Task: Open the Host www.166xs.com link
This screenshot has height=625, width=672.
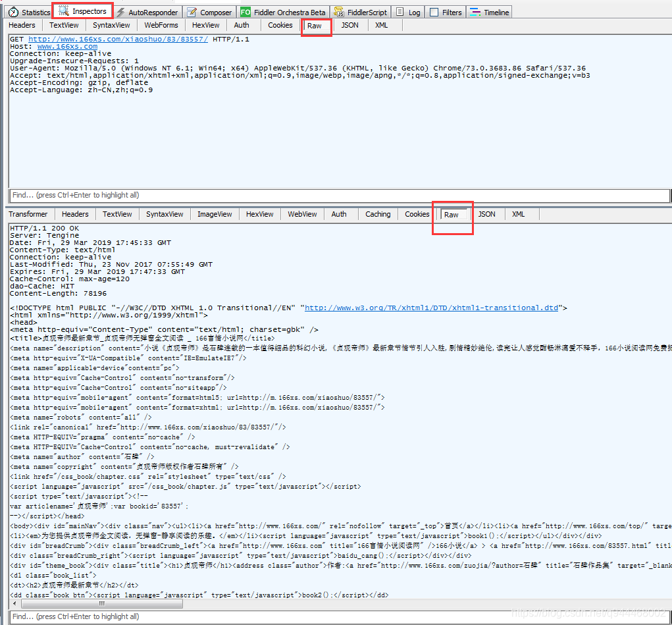Action: point(67,46)
